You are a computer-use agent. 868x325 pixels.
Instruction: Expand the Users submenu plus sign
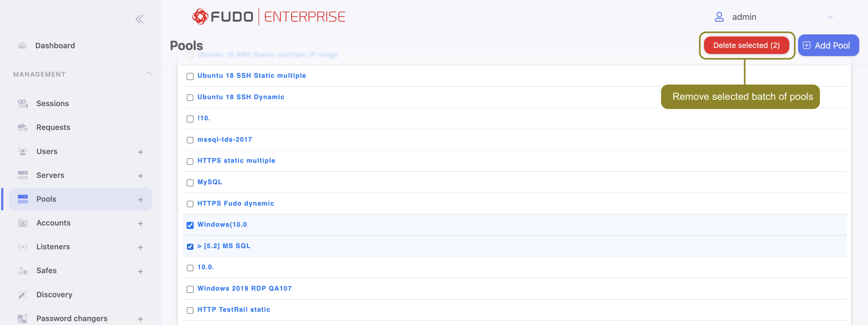click(140, 152)
